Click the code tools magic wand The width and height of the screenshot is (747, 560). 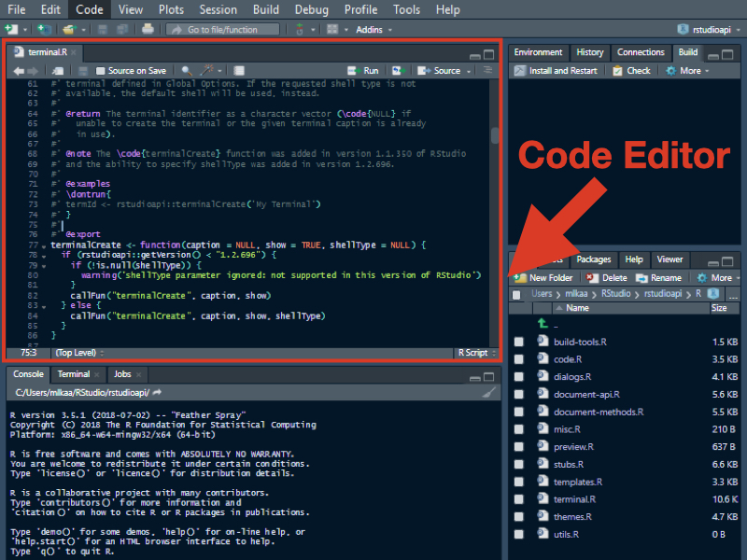point(206,71)
